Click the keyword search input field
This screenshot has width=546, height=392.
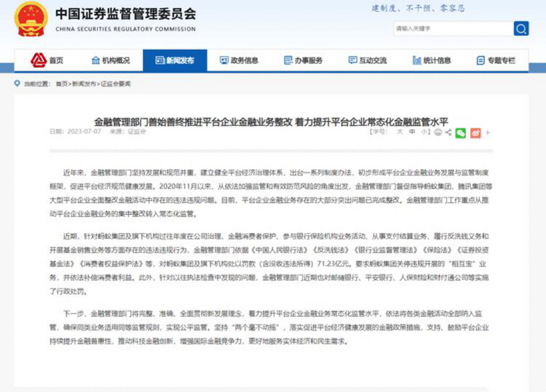[454, 28]
